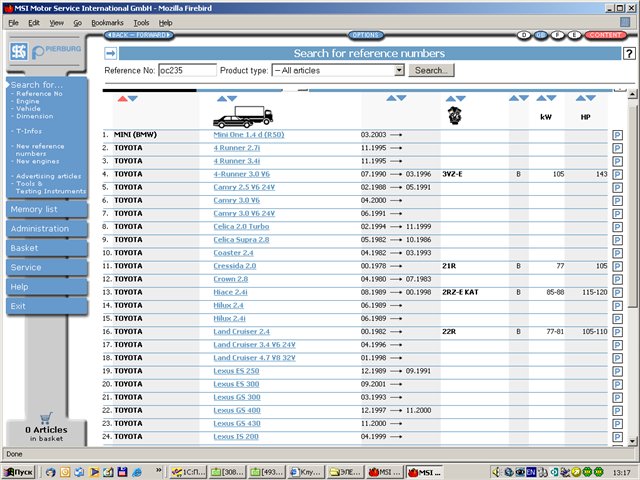Click the engine column header icon
The image size is (640, 480).
[455, 116]
